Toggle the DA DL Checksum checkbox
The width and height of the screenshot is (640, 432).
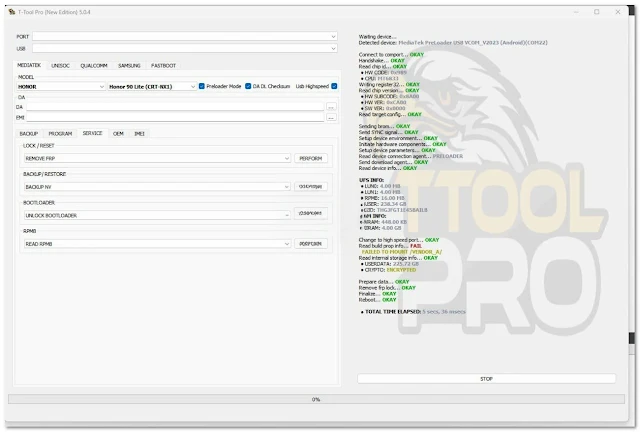pos(248,86)
